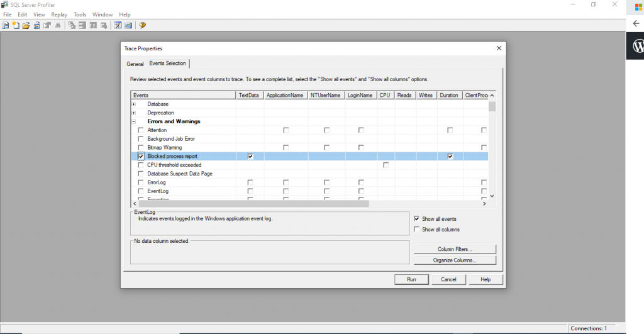This screenshot has height=334, width=644.
Task: Click the Help question mark icon
Action: tap(143, 25)
